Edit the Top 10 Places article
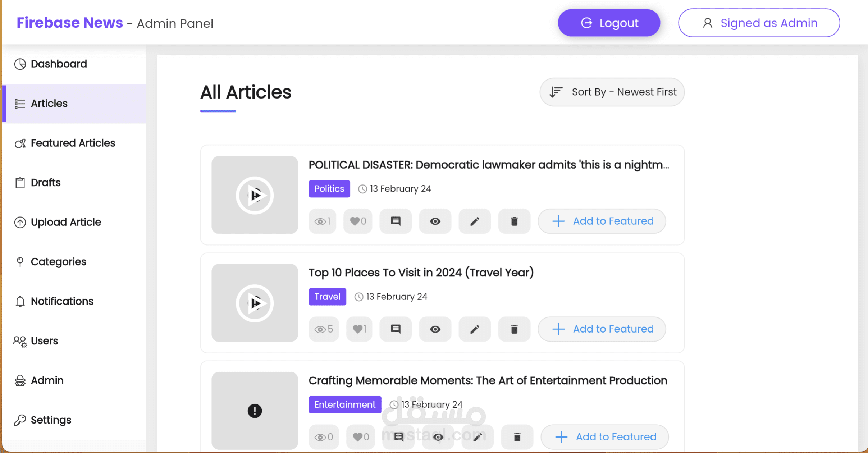Image resolution: width=868 pixels, height=453 pixels. click(x=475, y=329)
